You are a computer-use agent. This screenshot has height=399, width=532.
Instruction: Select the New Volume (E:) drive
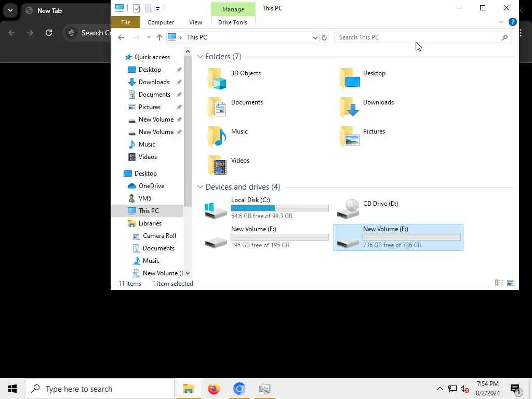tap(267, 237)
